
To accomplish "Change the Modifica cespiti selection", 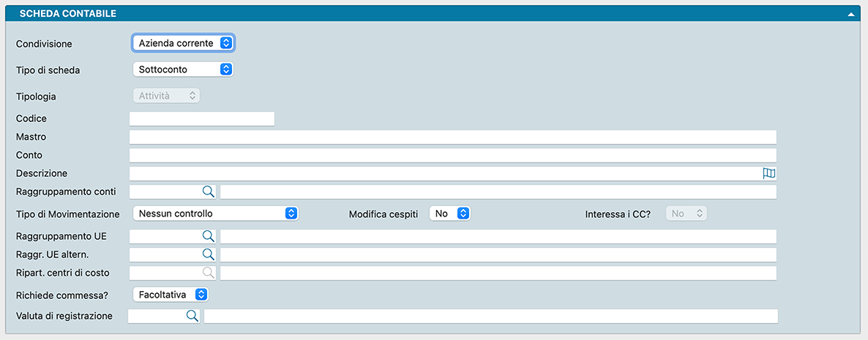I will click(x=449, y=214).
